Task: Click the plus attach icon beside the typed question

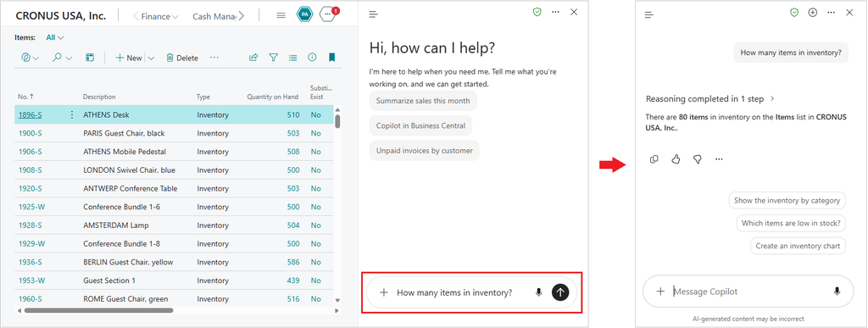Action: click(x=384, y=292)
